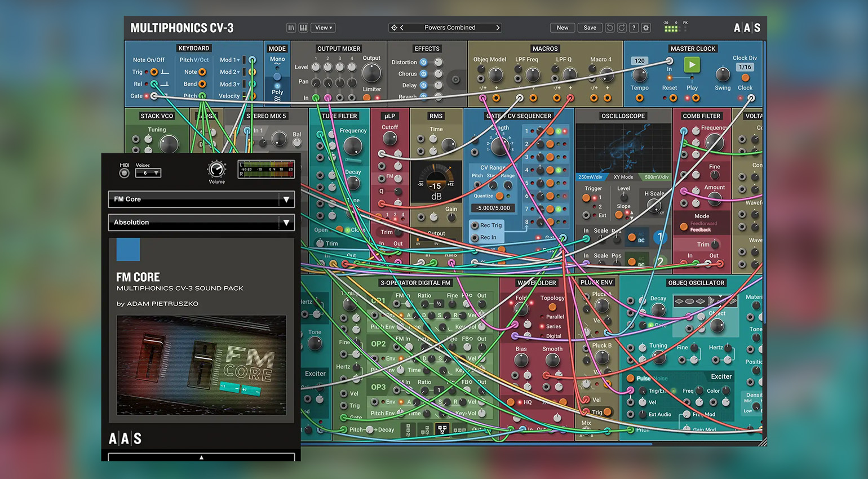Open the Powers Combined preset name menu
Viewport: 868px width, 479px height.
[449, 28]
